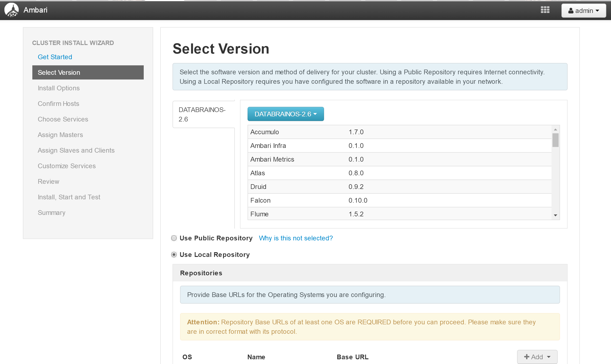Click the Base URL column header
The height and width of the screenshot is (364, 611).
point(353,357)
